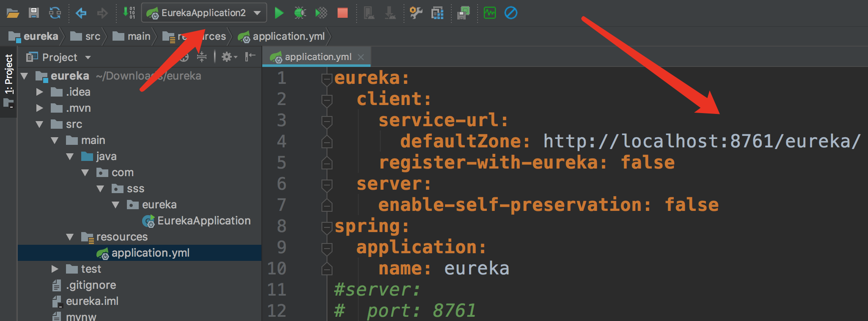Collapse the resources folder
This screenshot has height=321, width=868.
(x=70, y=237)
